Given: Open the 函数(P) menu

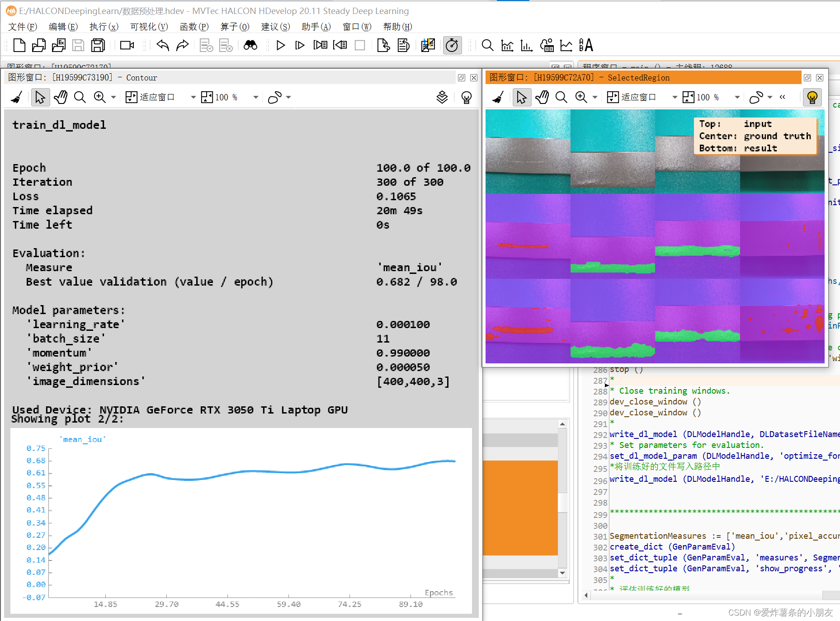Looking at the screenshot, I should (194, 27).
